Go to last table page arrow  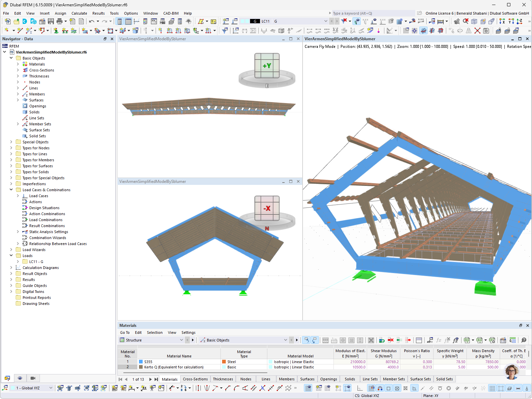tap(156, 379)
